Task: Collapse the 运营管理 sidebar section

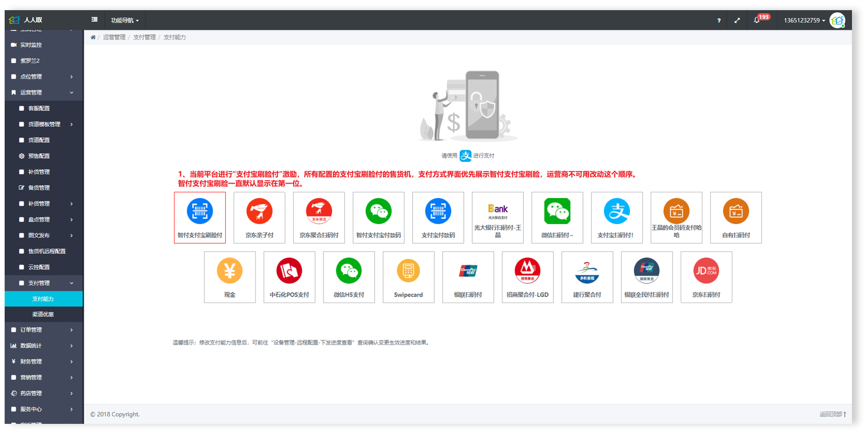Action: tap(44, 93)
